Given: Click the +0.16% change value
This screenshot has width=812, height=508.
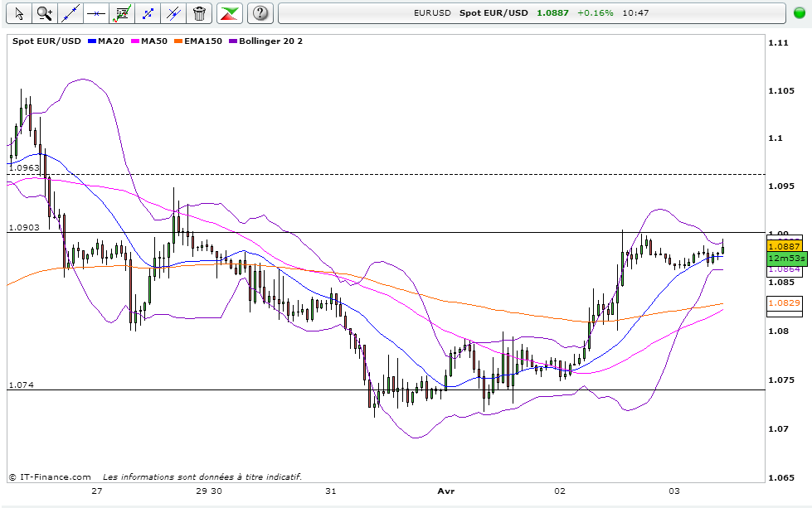Looking at the screenshot, I should point(595,13).
